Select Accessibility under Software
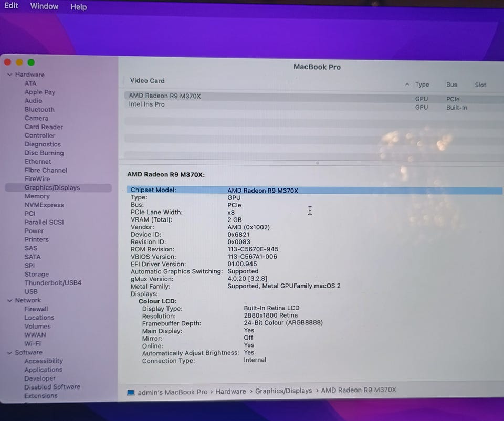Screen dimensions: 504x421 coord(44,361)
